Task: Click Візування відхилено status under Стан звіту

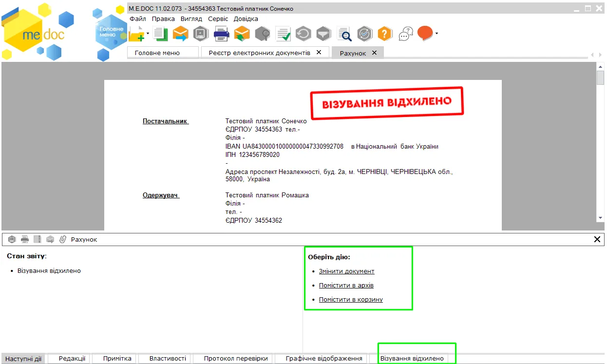Action: (49, 271)
